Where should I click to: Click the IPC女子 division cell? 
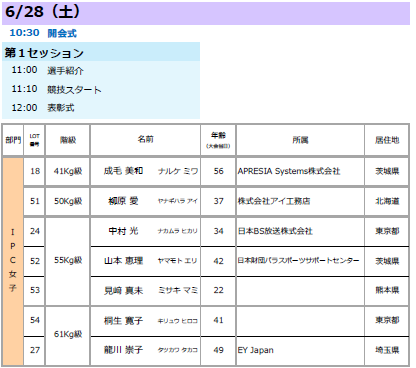(13, 261)
